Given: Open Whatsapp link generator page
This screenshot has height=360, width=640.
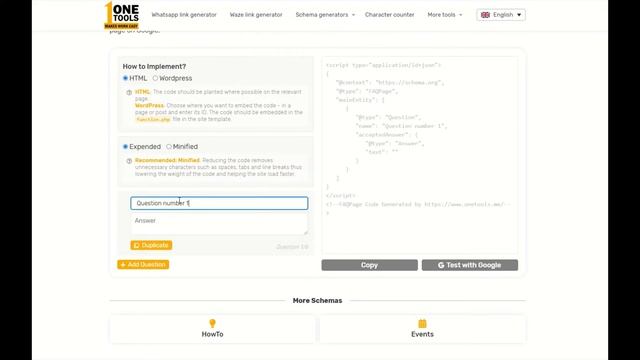Looking at the screenshot, I should click(x=184, y=15).
